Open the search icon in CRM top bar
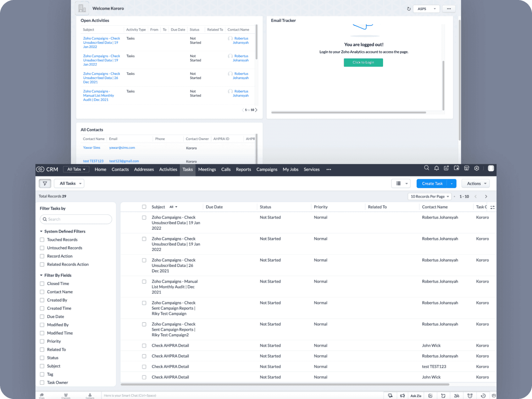This screenshot has width=532, height=399. pos(427,168)
